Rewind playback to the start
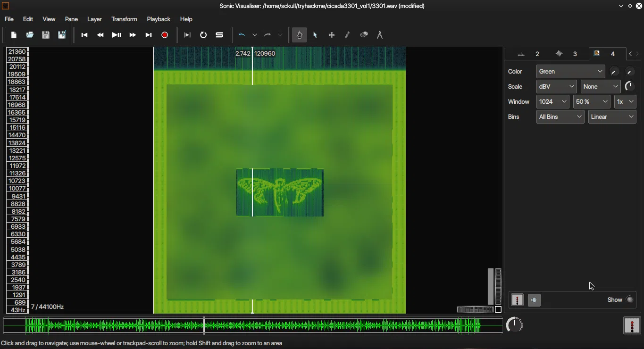This screenshot has width=644, height=349. point(84,35)
